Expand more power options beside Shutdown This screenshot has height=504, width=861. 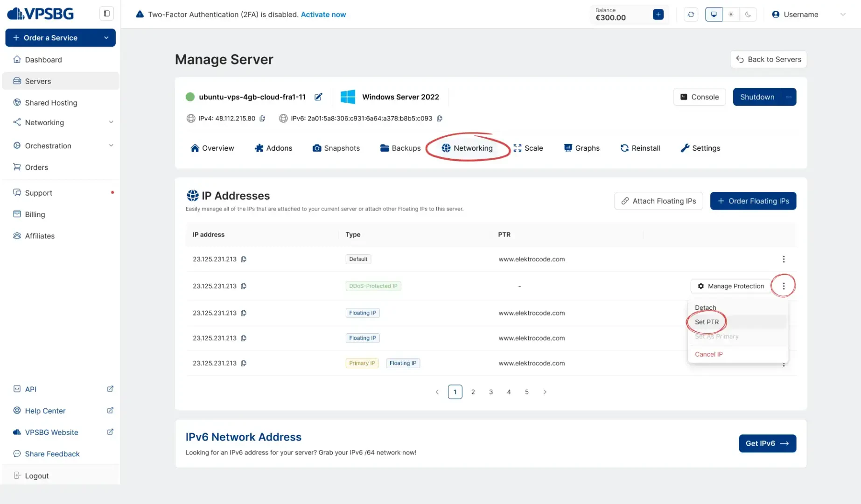pyautogui.click(x=788, y=97)
